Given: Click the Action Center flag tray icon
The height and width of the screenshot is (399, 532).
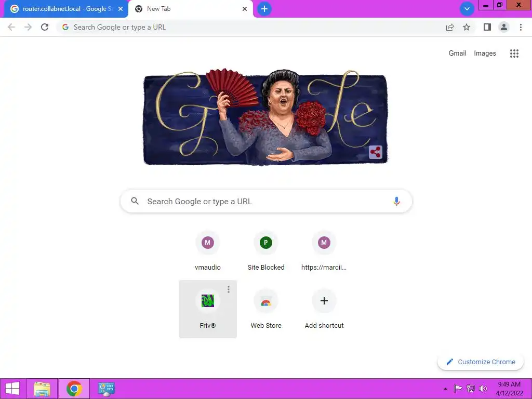Looking at the screenshot, I should pos(458,389).
